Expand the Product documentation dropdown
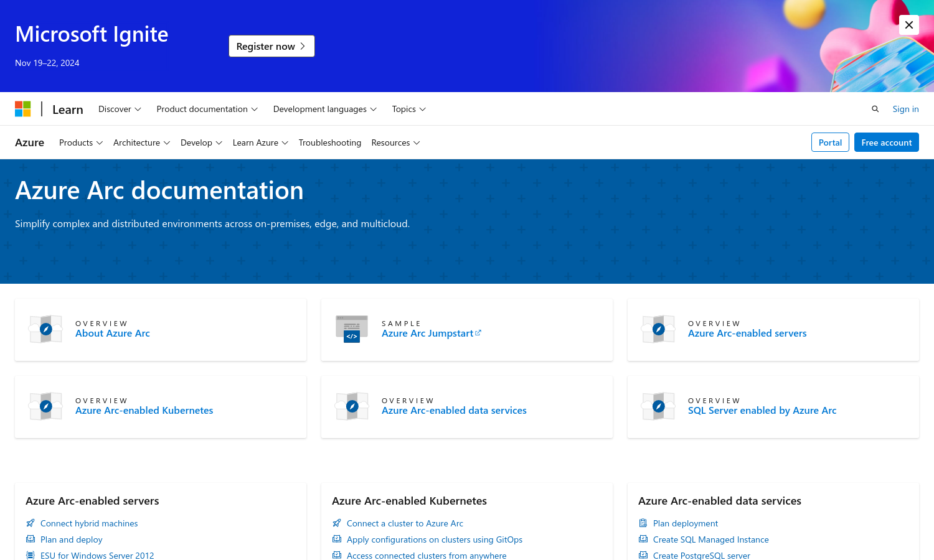This screenshot has width=934, height=560. pos(207,109)
